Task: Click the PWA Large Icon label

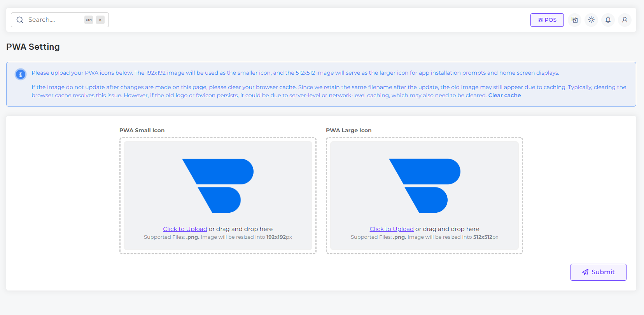Action: 348,130
